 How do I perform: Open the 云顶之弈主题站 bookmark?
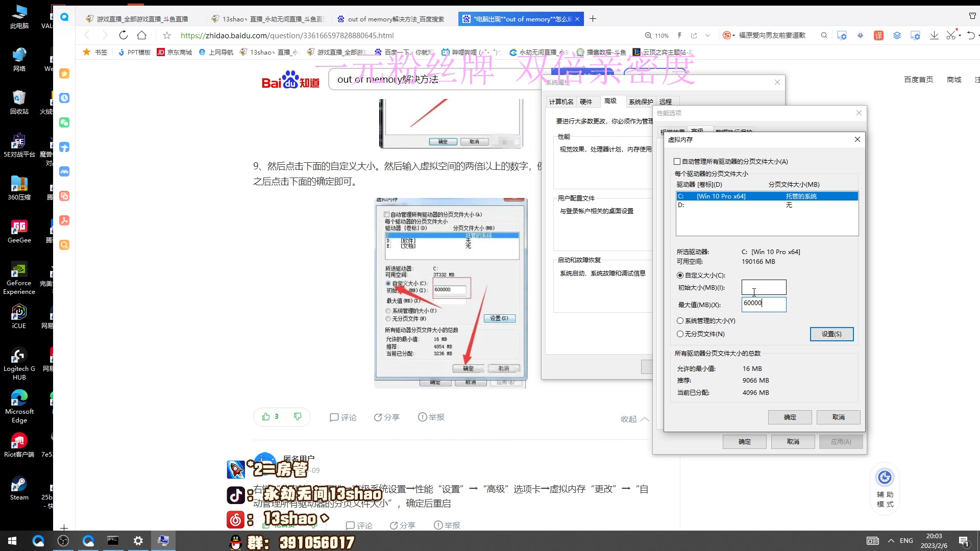pos(663,52)
